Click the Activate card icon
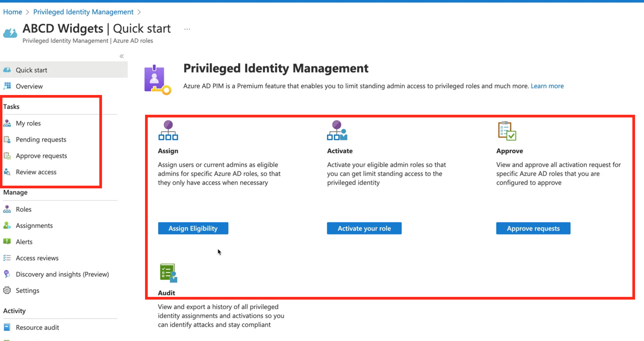Viewport: 644px width, 341px height. click(x=337, y=130)
